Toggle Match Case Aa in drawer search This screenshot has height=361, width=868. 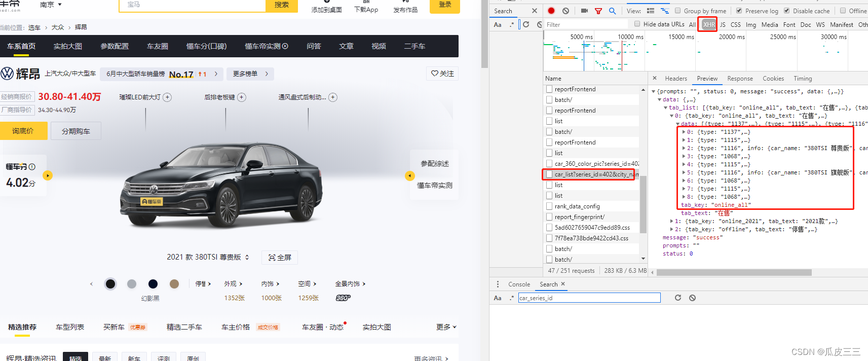(498, 298)
